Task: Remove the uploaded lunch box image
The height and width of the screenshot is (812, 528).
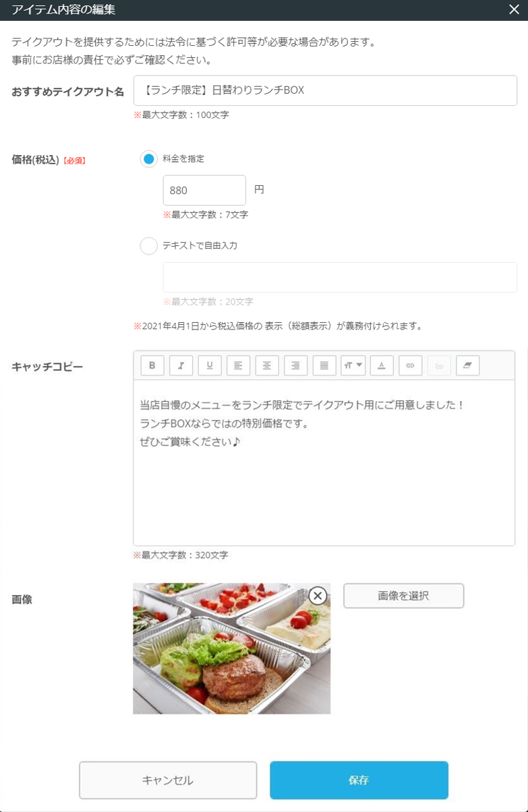Action: coord(318,596)
